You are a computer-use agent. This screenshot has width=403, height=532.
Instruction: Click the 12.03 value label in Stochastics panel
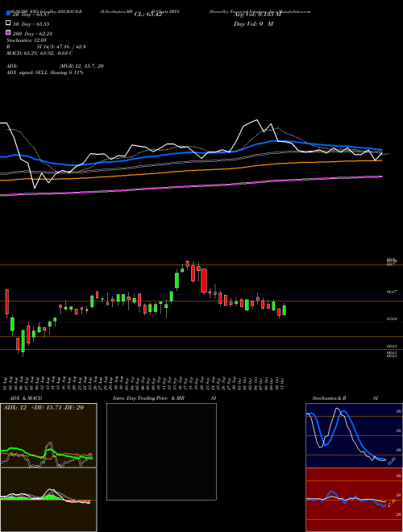tap(391, 461)
